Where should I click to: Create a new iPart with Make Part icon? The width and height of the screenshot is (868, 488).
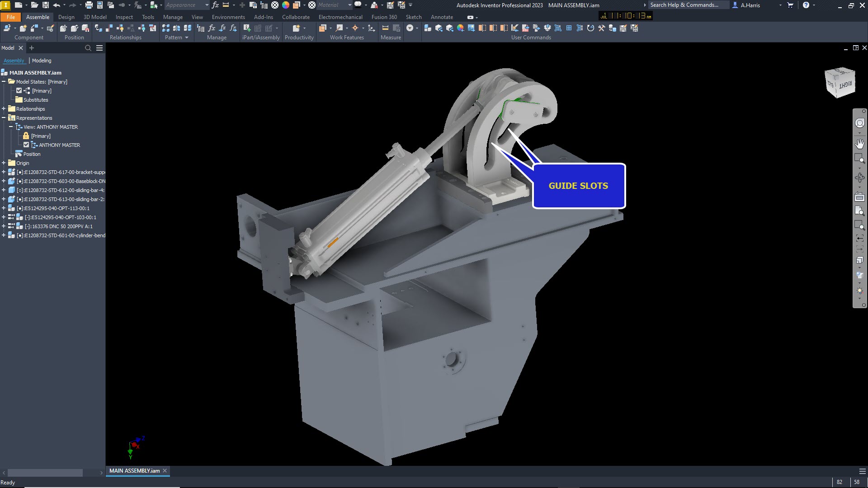pos(246,28)
